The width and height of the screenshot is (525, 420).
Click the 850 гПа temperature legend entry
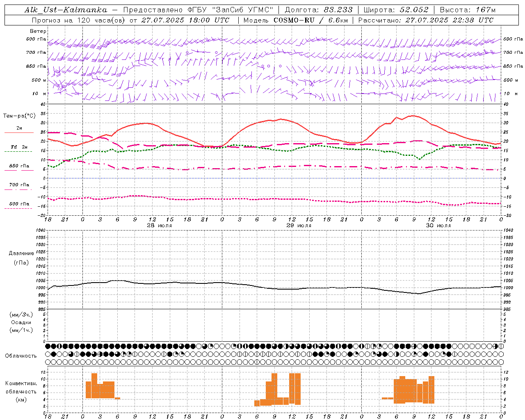click(x=19, y=166)
